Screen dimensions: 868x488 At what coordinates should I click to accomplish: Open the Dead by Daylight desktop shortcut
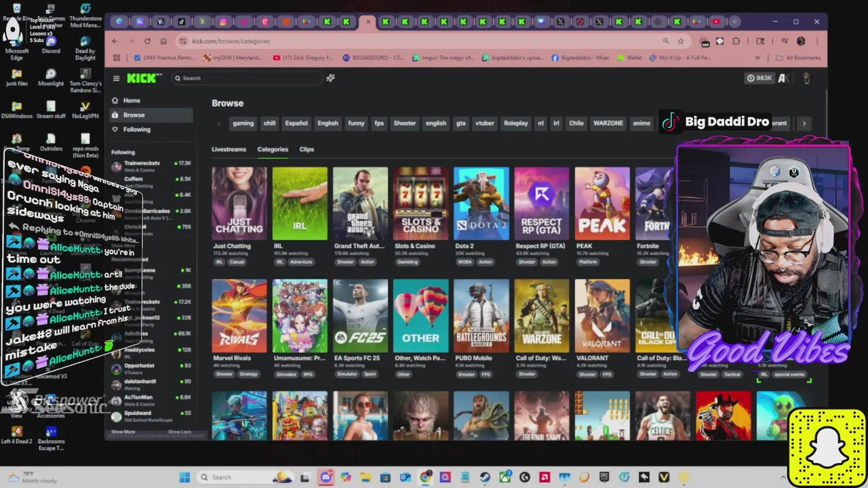[x=85, y=49]
